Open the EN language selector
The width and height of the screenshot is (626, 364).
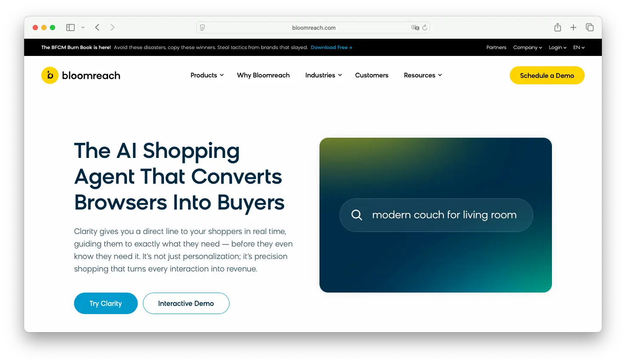click(579, 47)
